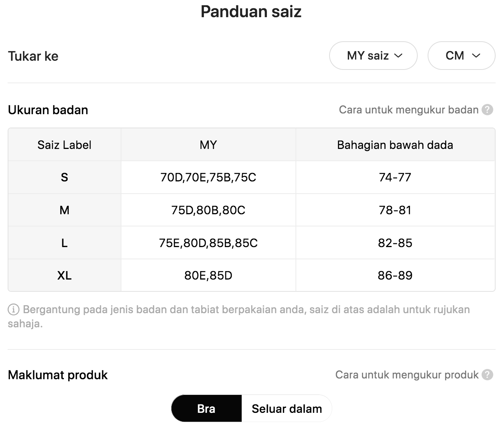The height and width of the screenshot is (443, 504).
Task: Open the MY saiz size system dropdown
Action: pos(373,56)
